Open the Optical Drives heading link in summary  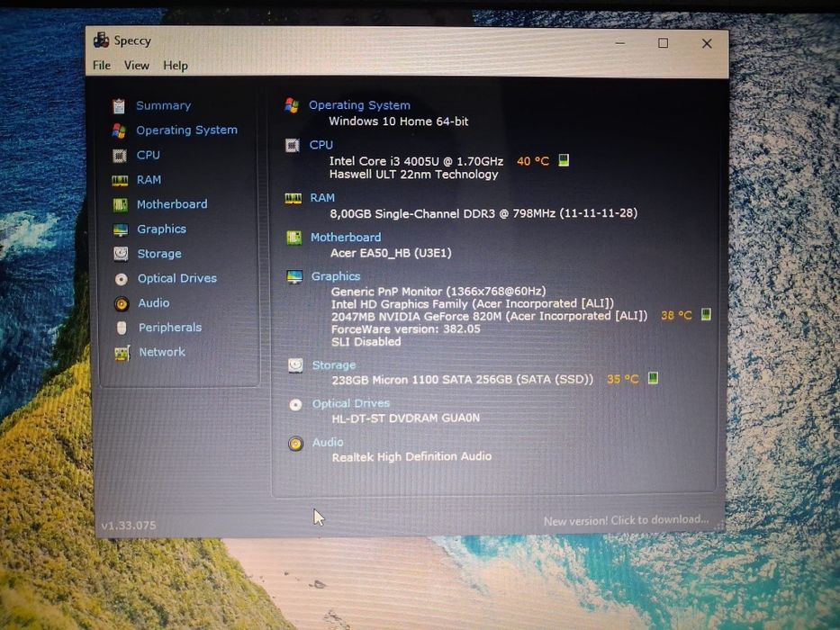[351, 403]
